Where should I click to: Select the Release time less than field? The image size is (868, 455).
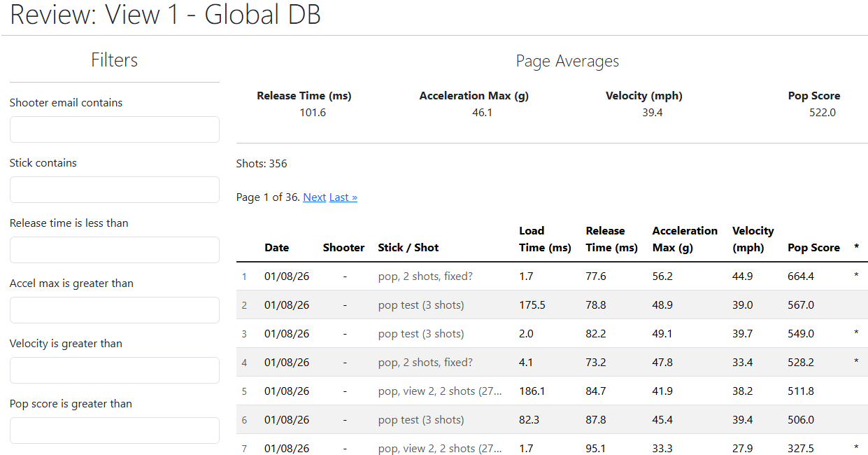pos(115,250)
